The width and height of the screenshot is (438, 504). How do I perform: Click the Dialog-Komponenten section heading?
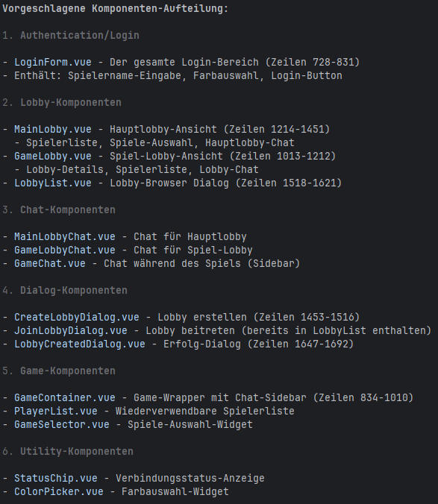coord(74,291)
